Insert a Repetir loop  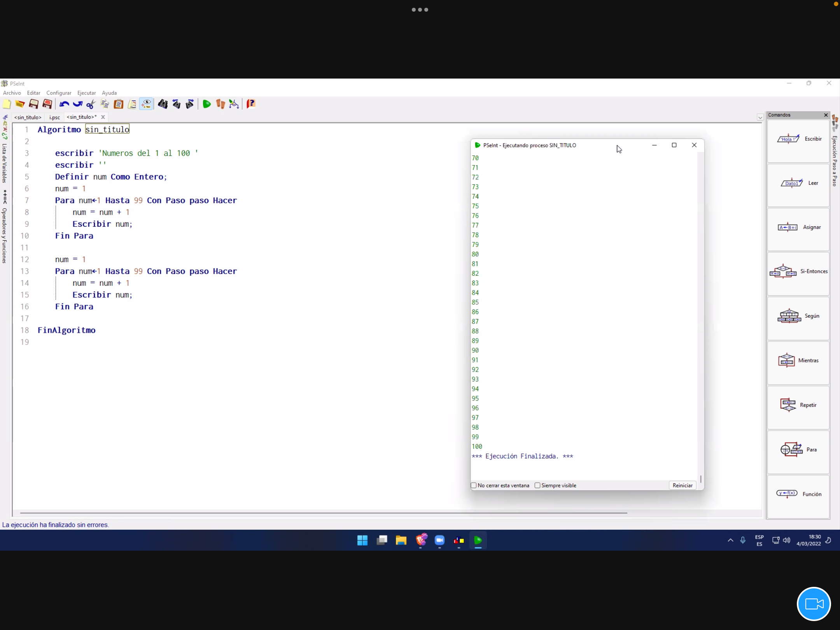[x=798, y=407]
